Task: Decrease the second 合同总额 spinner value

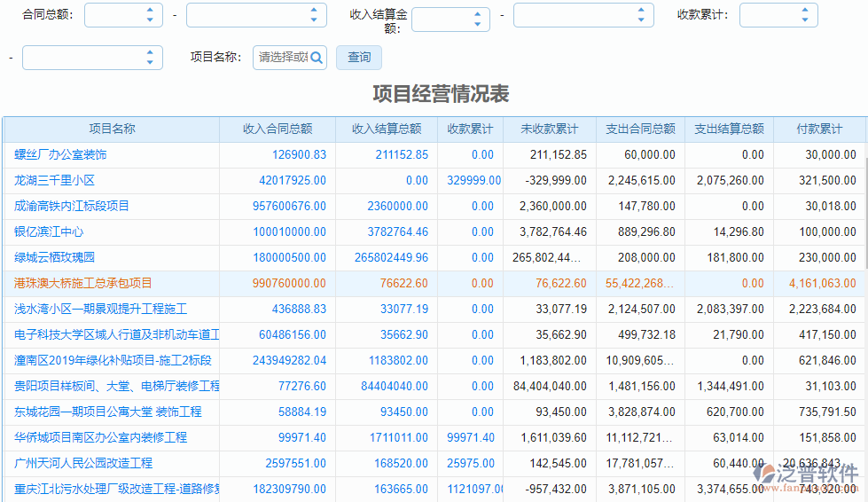Action: (313, 20)
